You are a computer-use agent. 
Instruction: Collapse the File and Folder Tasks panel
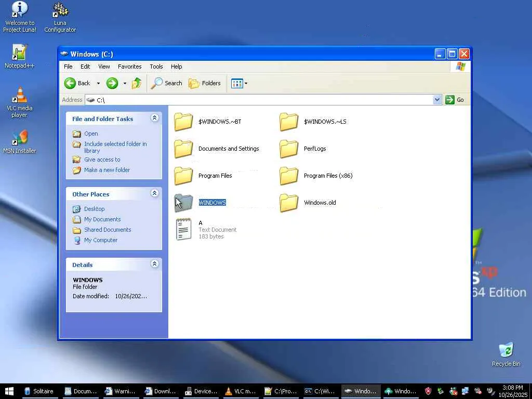tap(155, 118)
